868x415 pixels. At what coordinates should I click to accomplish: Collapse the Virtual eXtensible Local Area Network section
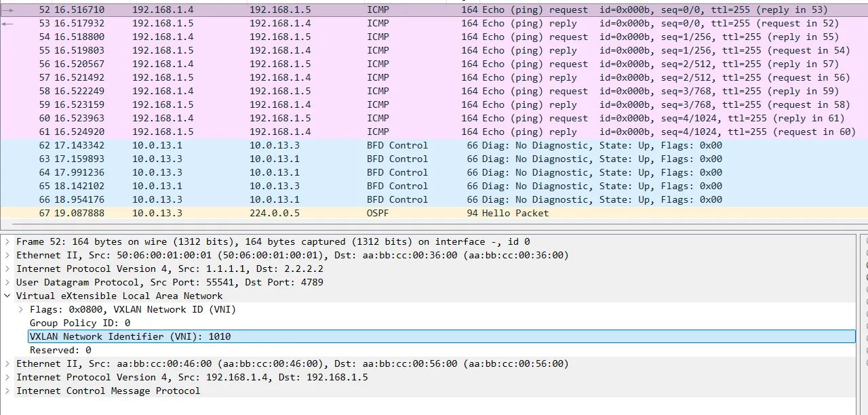pyautogui.click(x=7, y=296)
